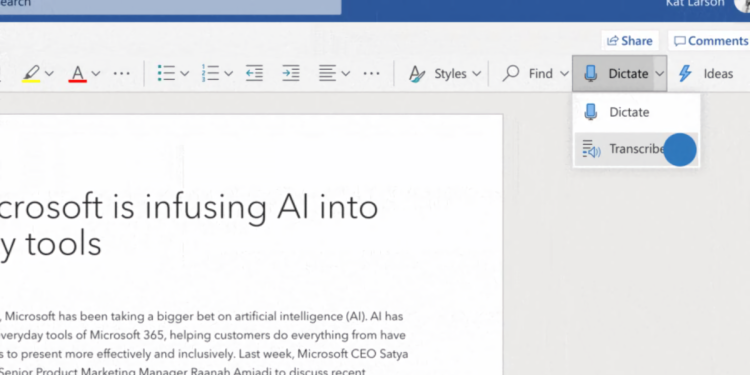
Task: Choose Transcribe from the dropdown menu
Action: click(x=636, y=149)
